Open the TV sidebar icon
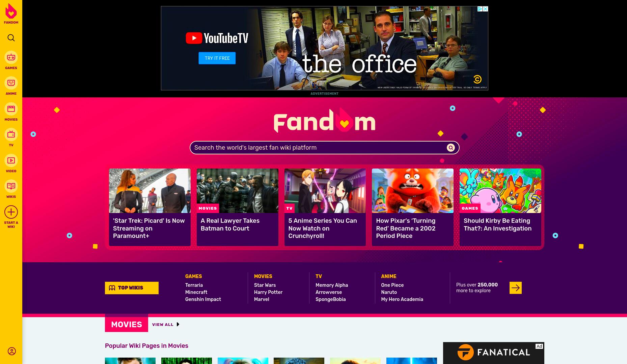The width and height of the screenshot is (627, 364). 11,134
